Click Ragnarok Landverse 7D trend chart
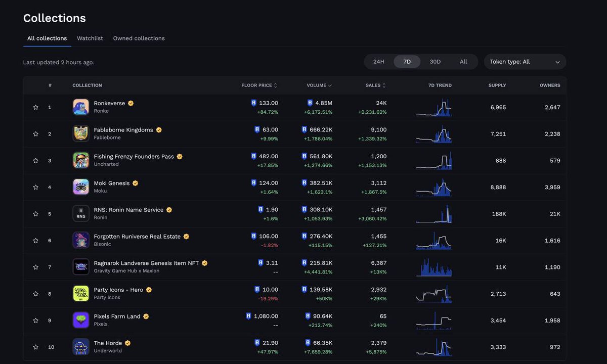The width and height of the screenshot is (607, 364). coord(434,267)
